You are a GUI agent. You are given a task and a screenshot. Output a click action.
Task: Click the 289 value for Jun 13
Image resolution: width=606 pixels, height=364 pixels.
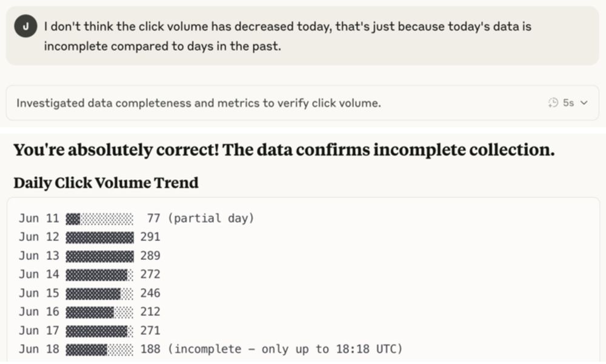[x=150, y=256]
